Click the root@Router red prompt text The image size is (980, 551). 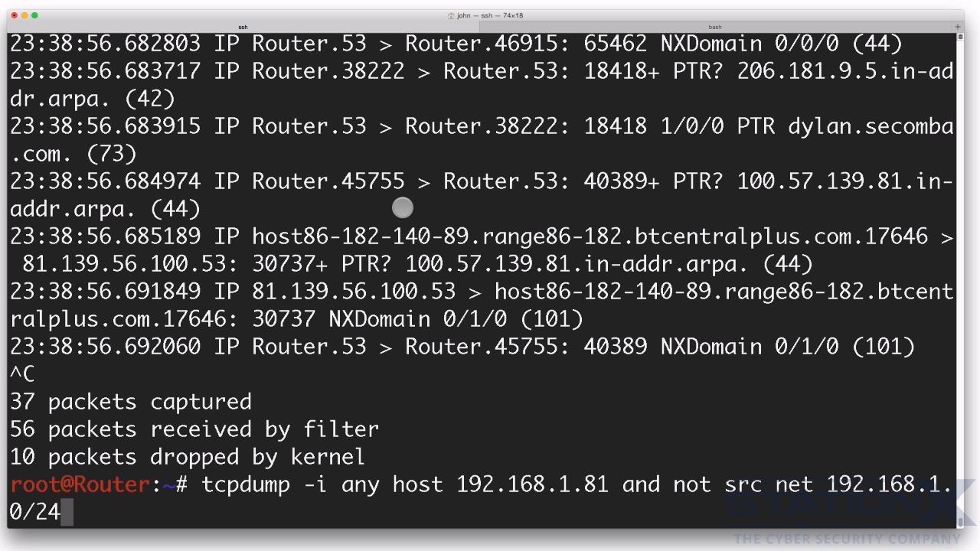coord(80,484)
